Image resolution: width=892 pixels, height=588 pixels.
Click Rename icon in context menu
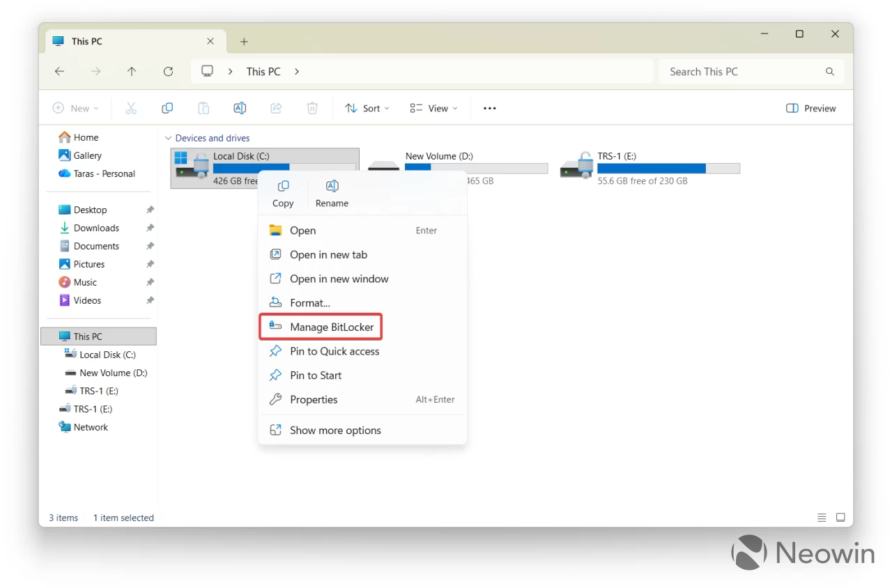[x=332, y=186]
